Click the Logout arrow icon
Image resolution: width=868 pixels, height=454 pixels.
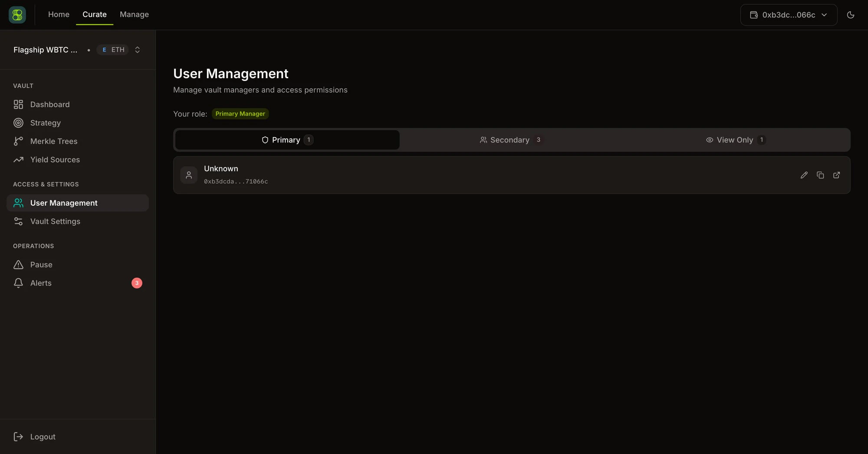18,437
